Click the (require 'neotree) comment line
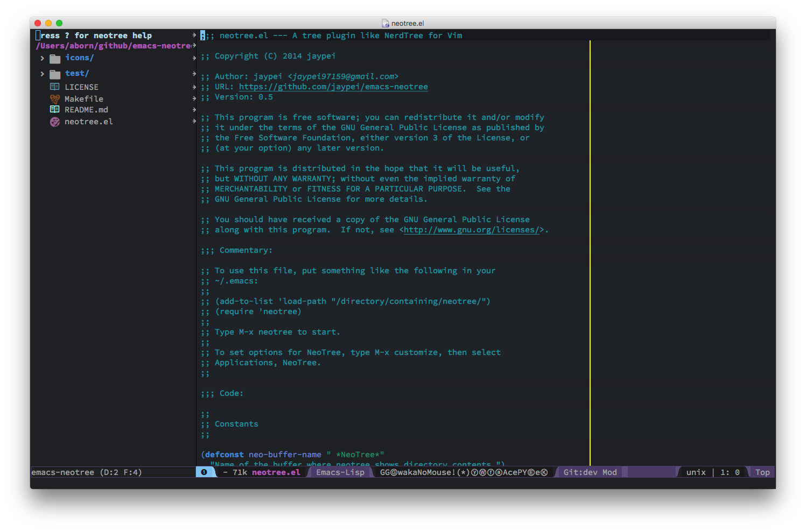The height and width of the screenshot is (532, 806). pyautogui.click(x=251, y=311)
